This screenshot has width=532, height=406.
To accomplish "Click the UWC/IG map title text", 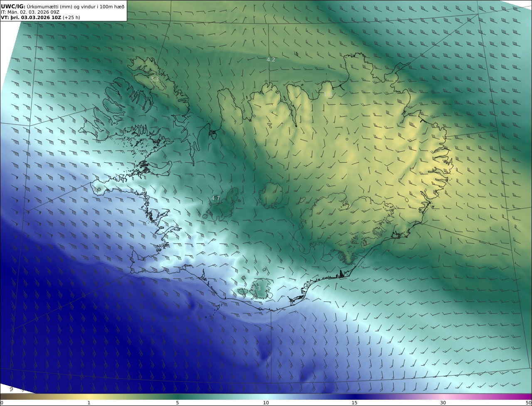I will [62, 6].
